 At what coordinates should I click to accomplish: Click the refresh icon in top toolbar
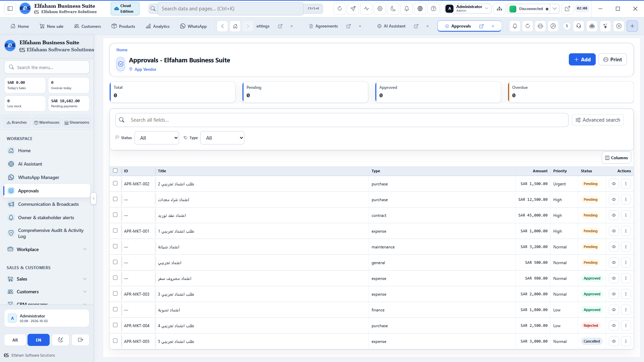click(x=339, y=9)
